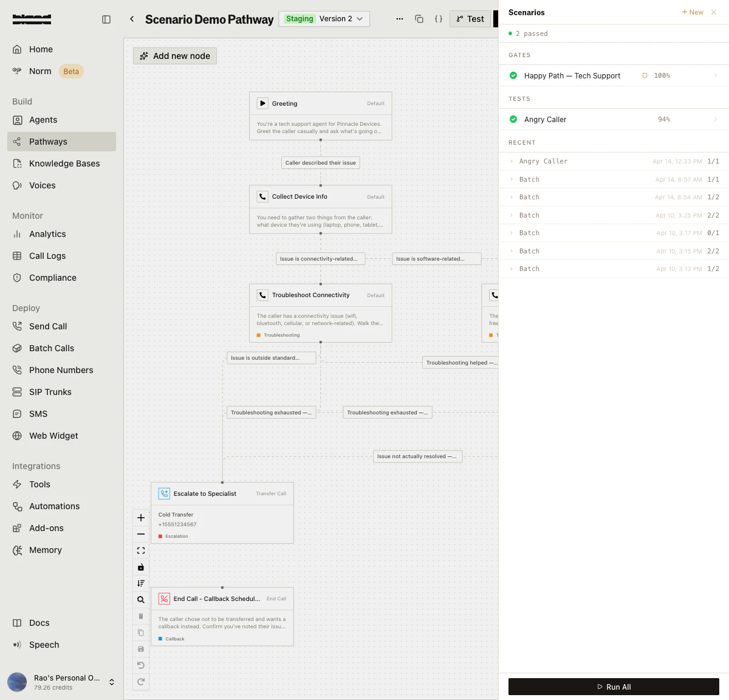Open canvas search with the magnifier icon

pyautogui.click(x=140, y=599)
